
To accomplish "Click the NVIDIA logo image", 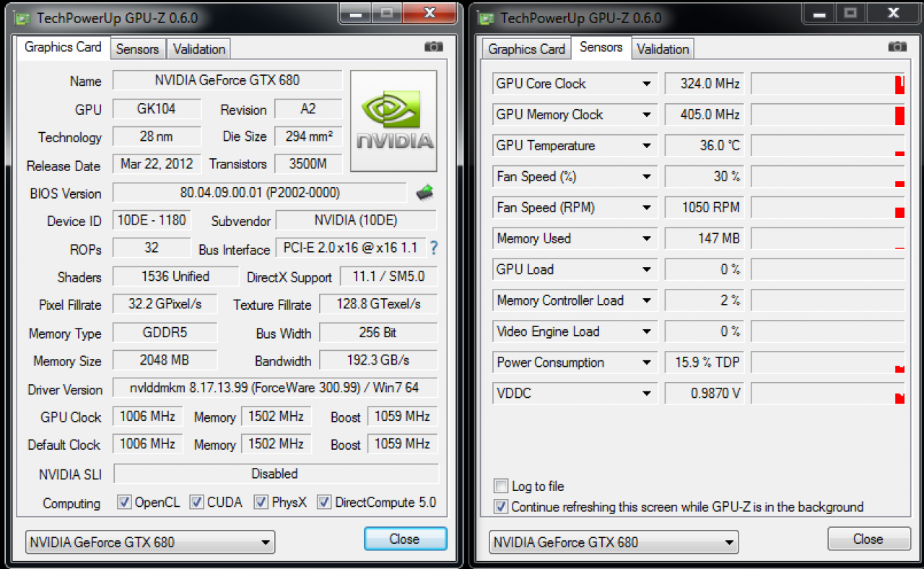I will [393, 121].
